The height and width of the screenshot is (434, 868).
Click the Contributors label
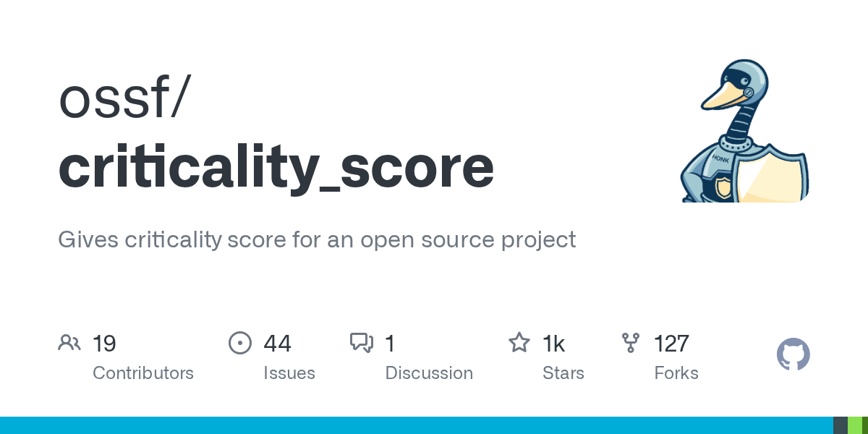point(143,373)
